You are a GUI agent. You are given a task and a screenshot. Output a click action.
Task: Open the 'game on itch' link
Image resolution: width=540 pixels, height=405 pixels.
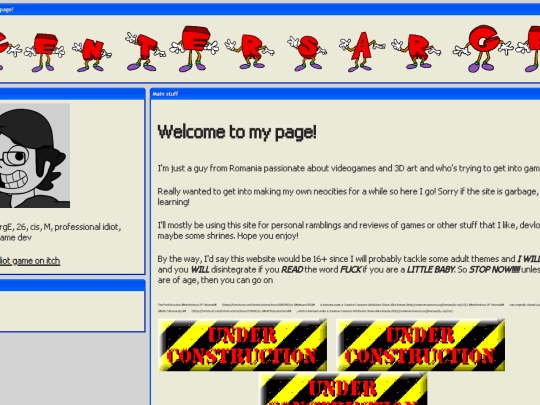coord(30,261)
